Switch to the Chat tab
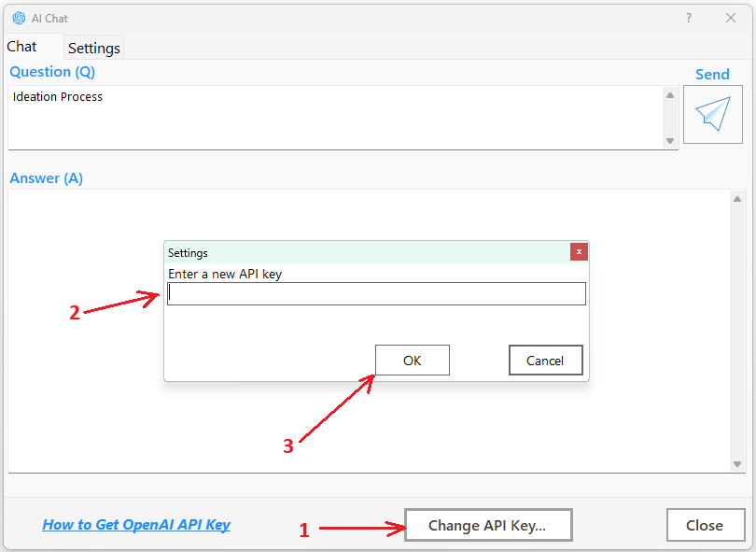 tap(22, 47)
